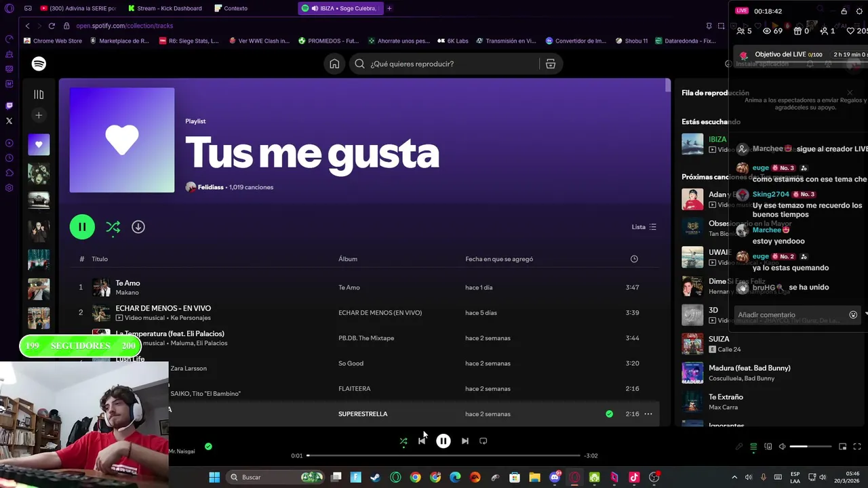Open Twitch in Opera sidebar
868x488 pixels.
pos(9,106)
